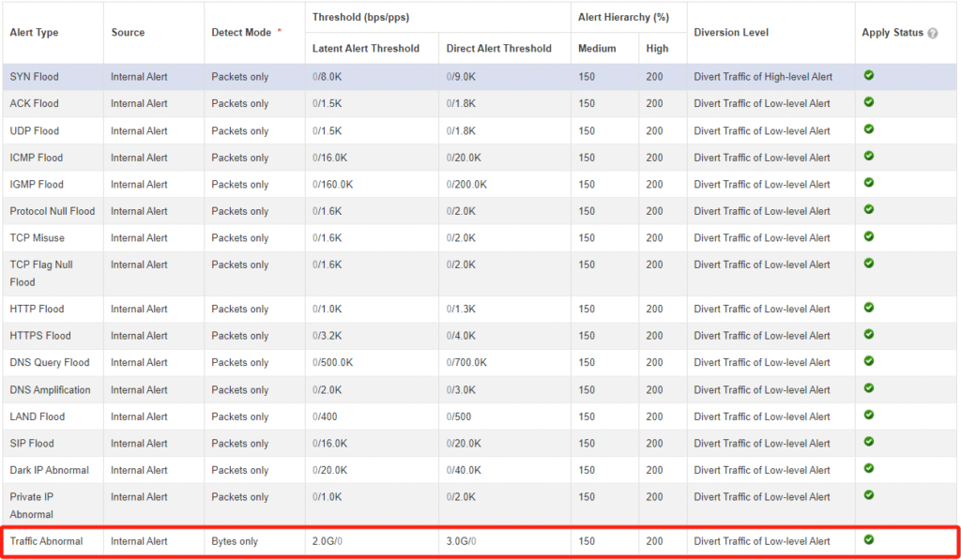
Task: Click Divert Traffic of Low-level Alert for DNS Query Flood
Action: (x=760, y=362)
